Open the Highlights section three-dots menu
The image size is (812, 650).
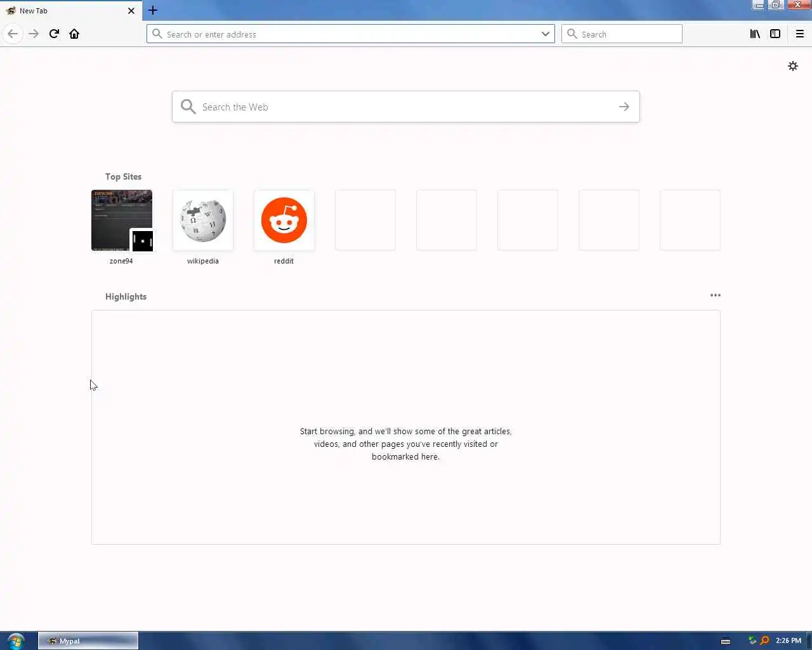[716, 295]
